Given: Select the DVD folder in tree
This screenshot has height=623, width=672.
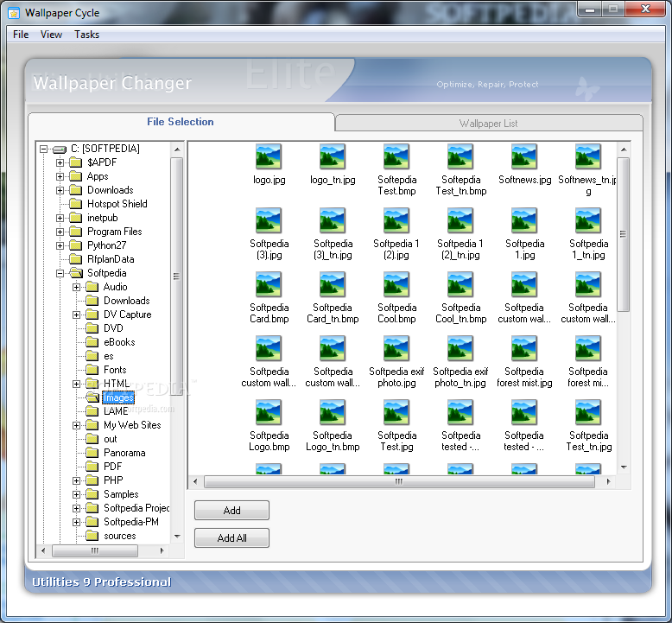Looking at the screenshot, I should point(113,328).
